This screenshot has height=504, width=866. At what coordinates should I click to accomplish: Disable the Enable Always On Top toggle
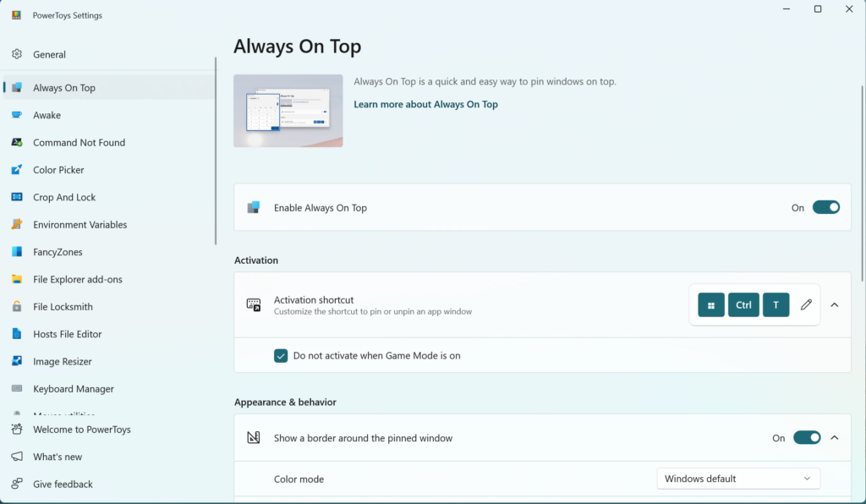[x=825, y=207]
